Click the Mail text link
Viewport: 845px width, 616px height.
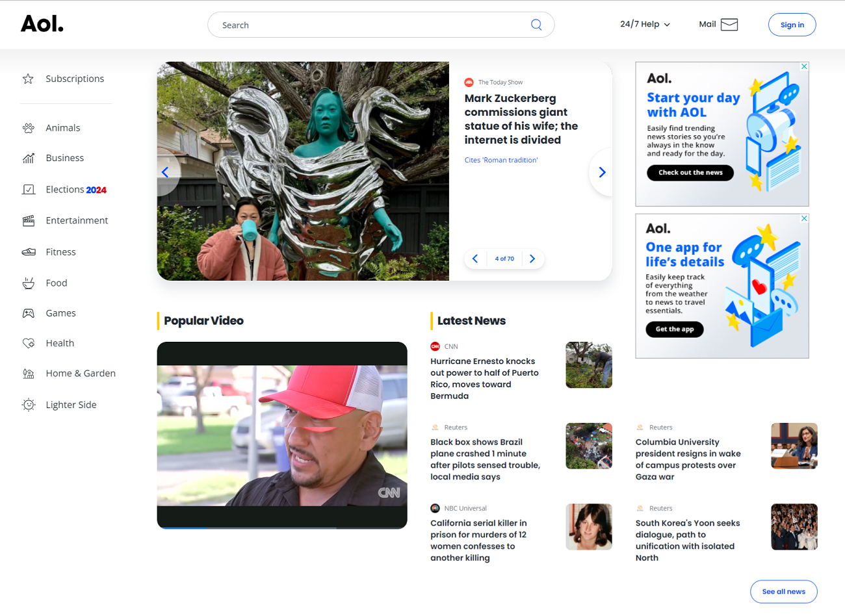pyautogui.click(x=707, y=24)
